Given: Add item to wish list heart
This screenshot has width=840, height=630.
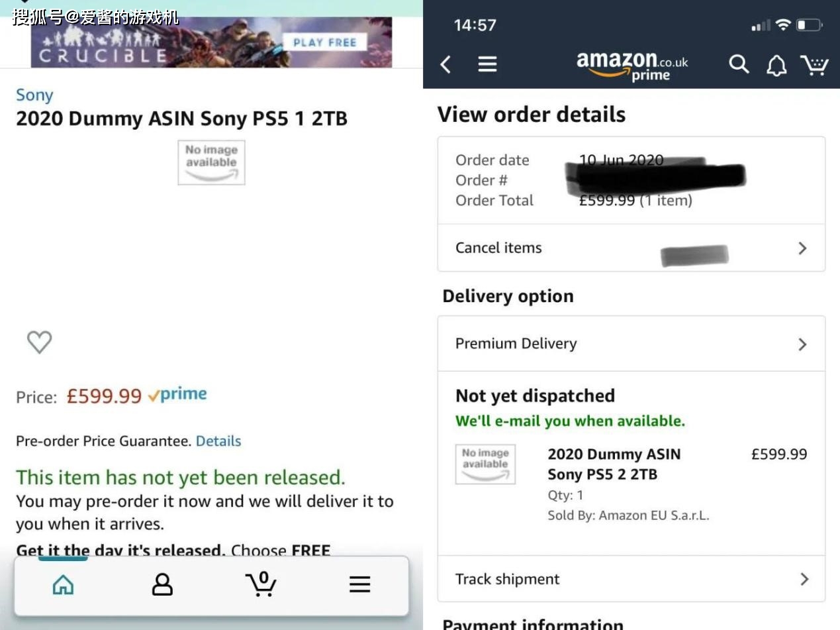Looking at the screenshot, I should (39, 342).
